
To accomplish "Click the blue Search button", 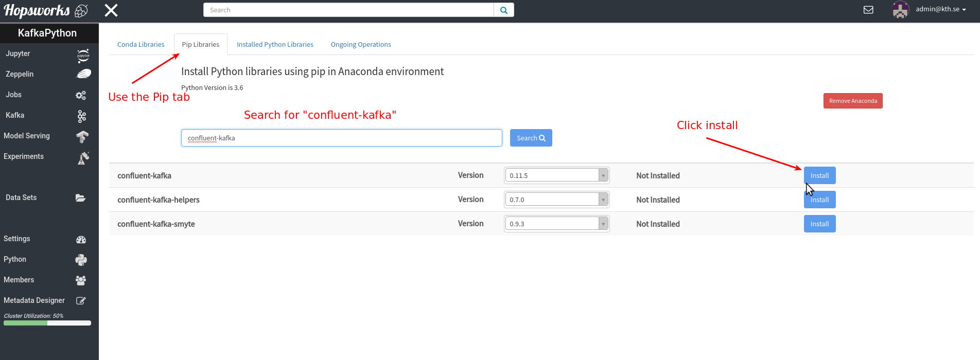I will [531, 138].
